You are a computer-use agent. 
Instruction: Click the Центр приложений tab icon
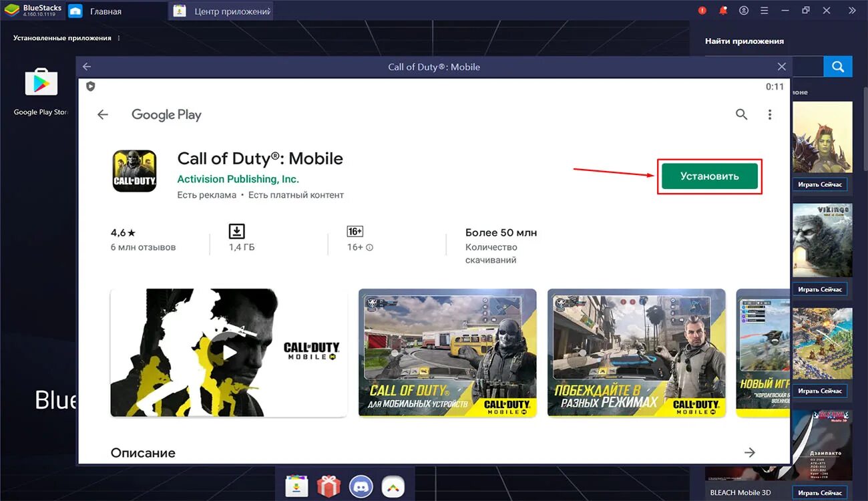pos(179,11)
